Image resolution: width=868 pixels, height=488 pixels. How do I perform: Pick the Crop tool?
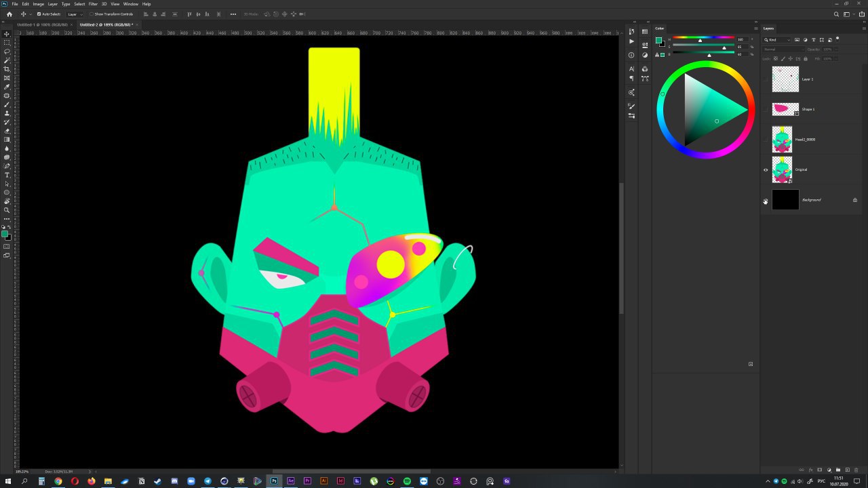pos(7,69)
